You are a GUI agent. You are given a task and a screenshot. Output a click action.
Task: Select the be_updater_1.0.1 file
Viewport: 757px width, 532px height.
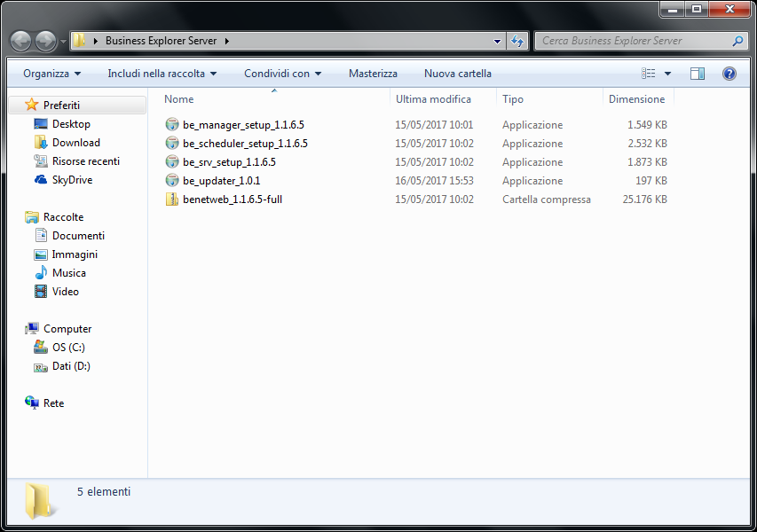pos(221,181)
